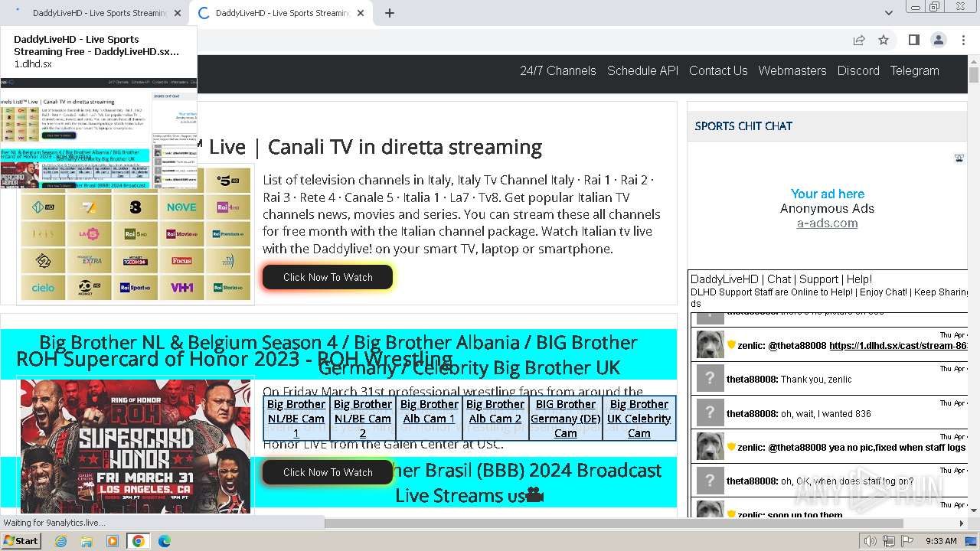This screenshot has height=551, width=980.
Task: Click the Mediaset Extra channel logo
Action: pos(90,261)
